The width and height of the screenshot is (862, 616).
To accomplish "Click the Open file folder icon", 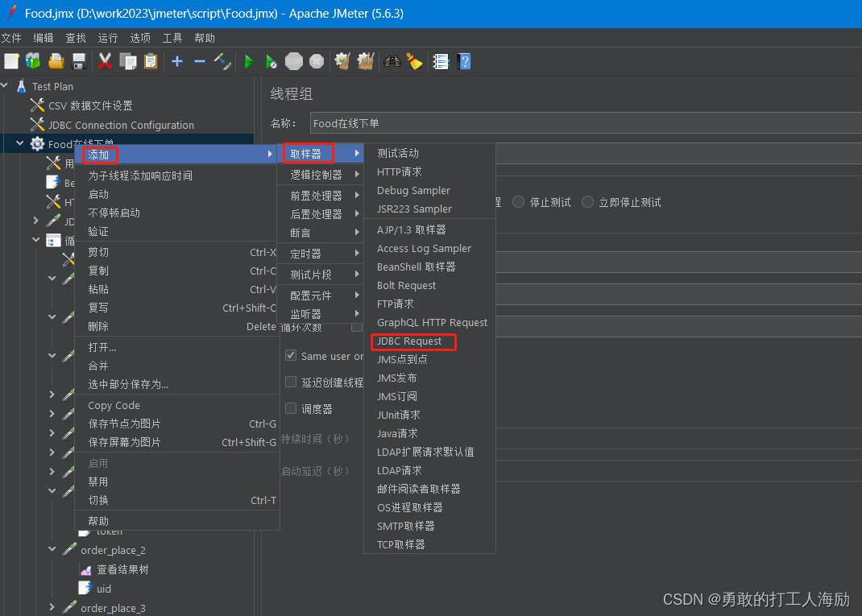I will point(56,61).
